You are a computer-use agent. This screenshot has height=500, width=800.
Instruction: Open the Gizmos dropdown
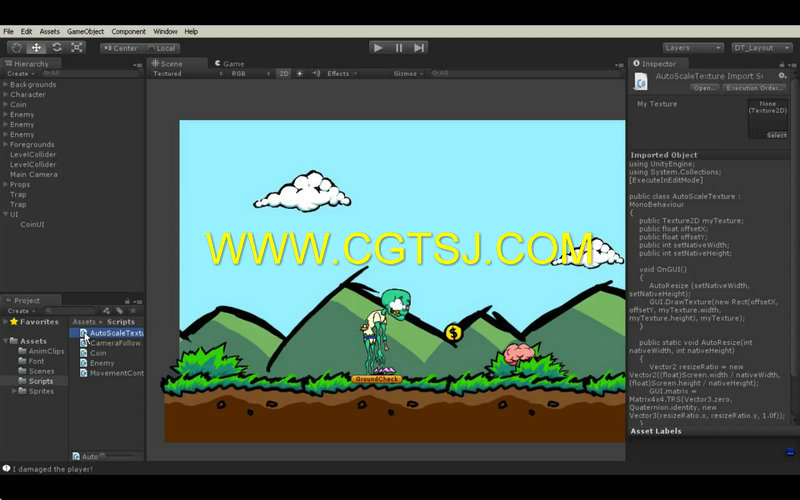[408, 73]
